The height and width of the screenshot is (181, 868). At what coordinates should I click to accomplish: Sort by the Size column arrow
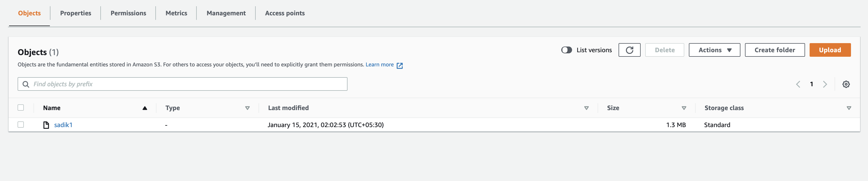[x=684, y=108]
